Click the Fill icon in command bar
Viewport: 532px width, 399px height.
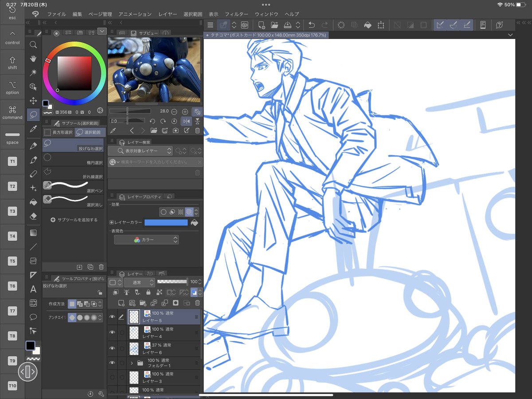coord(367,25)
